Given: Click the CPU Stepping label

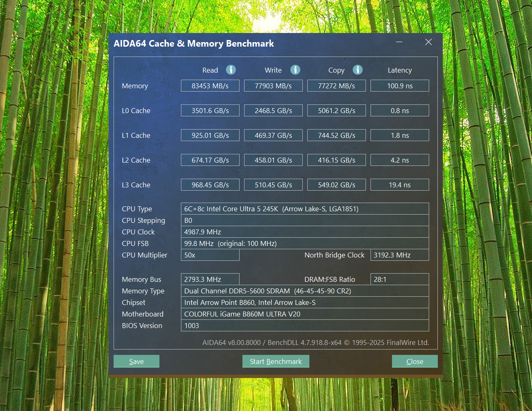Looking at the screenshot, I should 143,221.
